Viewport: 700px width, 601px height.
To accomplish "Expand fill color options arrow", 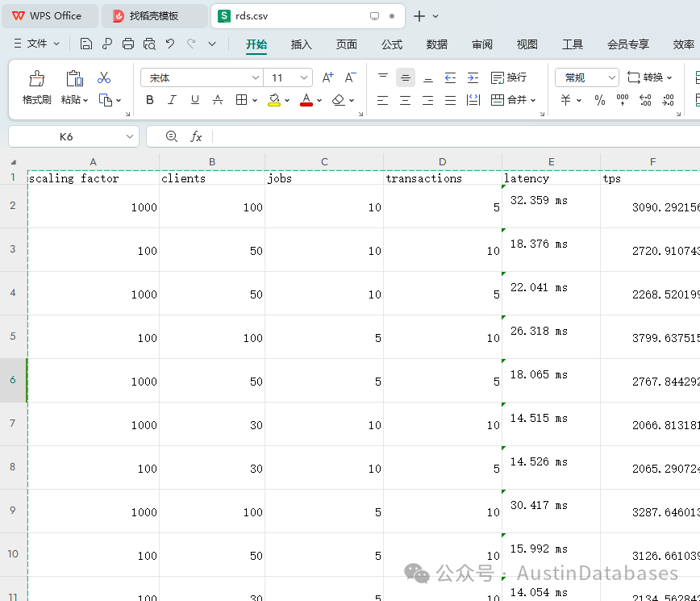I will click(x=287, y=101).
